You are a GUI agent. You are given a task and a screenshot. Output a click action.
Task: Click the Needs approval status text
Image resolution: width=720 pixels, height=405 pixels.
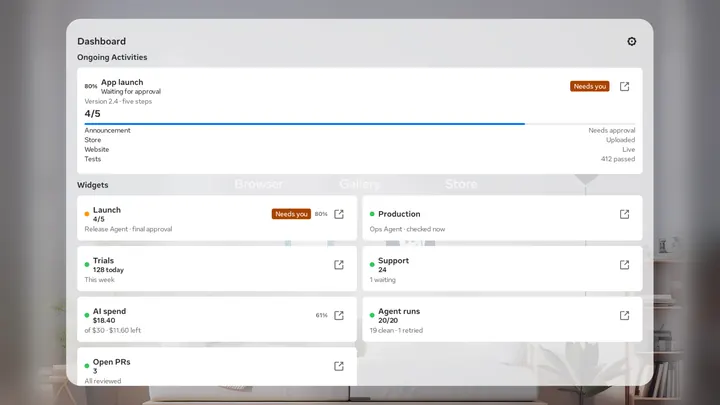[x=612, y=130]
